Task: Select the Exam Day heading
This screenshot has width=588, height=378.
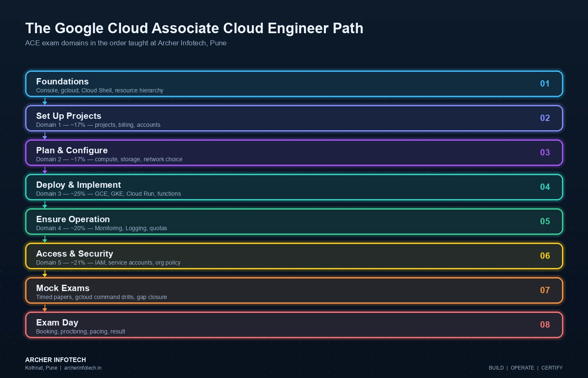Action: point(57,323)
